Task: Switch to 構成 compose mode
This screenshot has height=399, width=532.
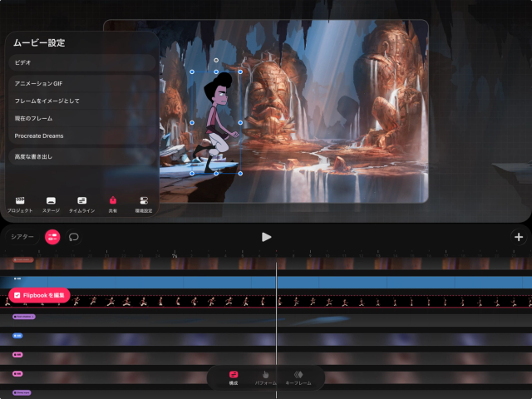Action: click(234, 377)
